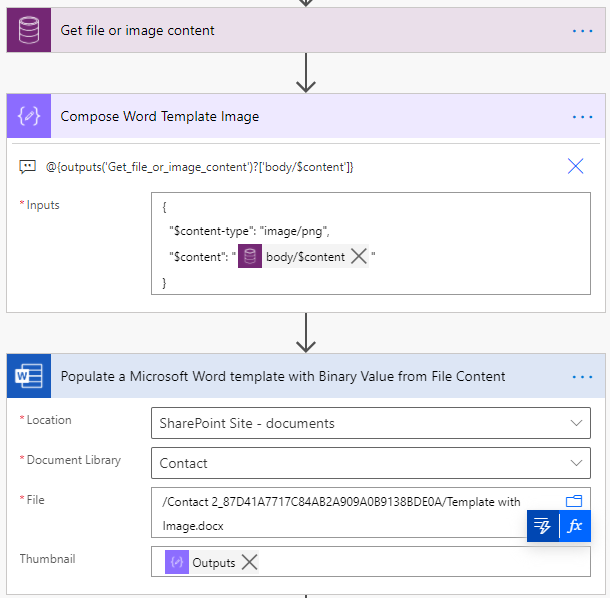The height and width of the screenshot is (598, 610).
Task: Expand the Location dropdown
Action: 575,423
